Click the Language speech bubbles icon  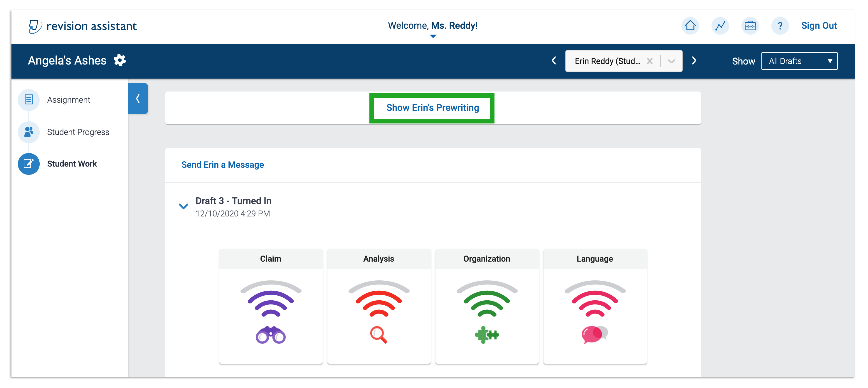(595, 335)
